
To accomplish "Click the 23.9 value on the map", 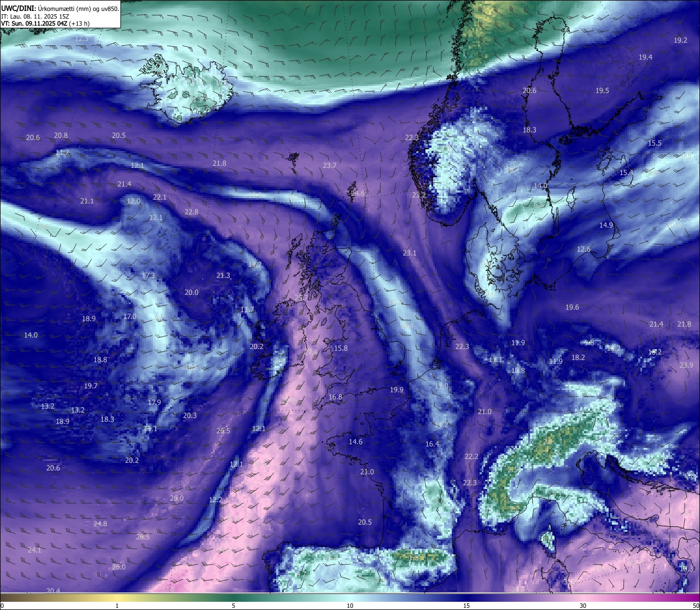I will tap(686, 365).
